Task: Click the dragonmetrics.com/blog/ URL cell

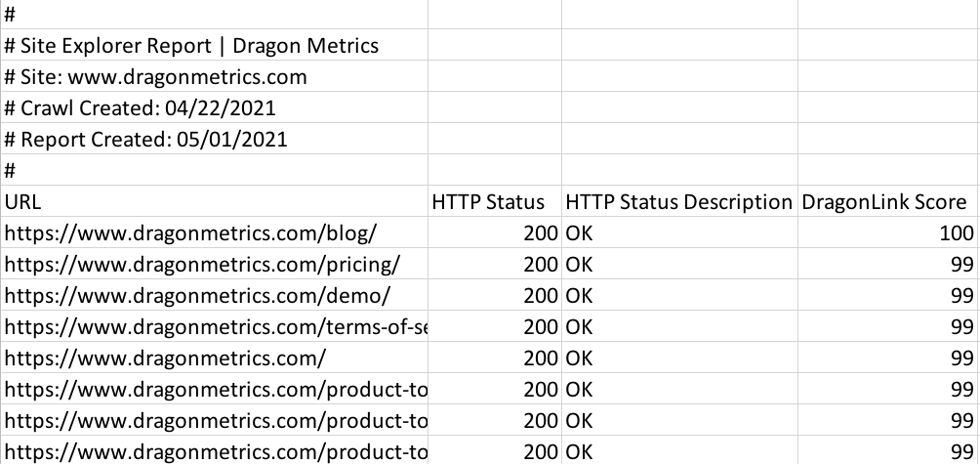Action: [x=190, y=233]
